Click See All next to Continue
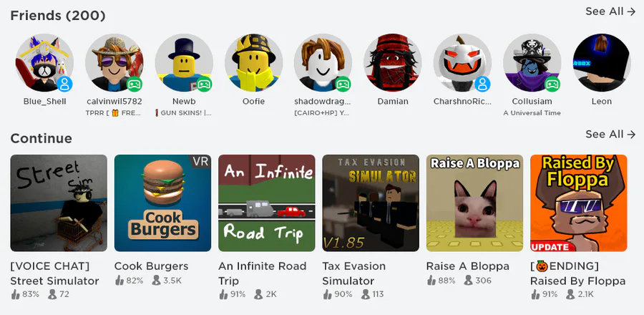Viewport: 644px width, 315px height. (x=610, y=135)
